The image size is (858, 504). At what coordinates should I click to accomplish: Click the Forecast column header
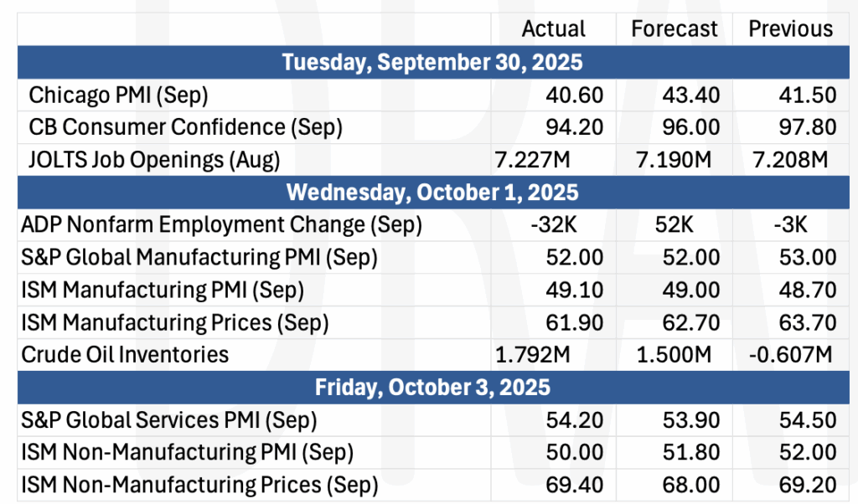point(675,29)
